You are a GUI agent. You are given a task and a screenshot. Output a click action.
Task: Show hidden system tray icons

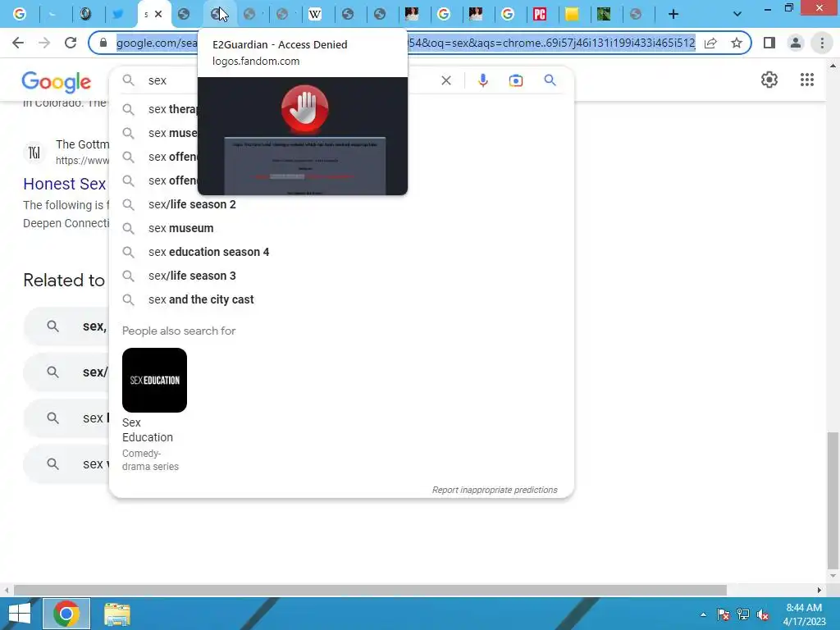click(703, 614)
